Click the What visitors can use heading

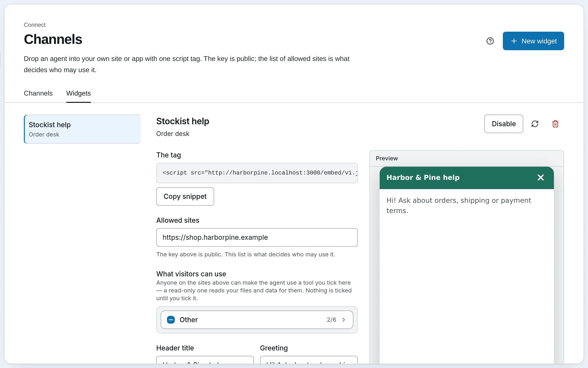click(191, 274)
